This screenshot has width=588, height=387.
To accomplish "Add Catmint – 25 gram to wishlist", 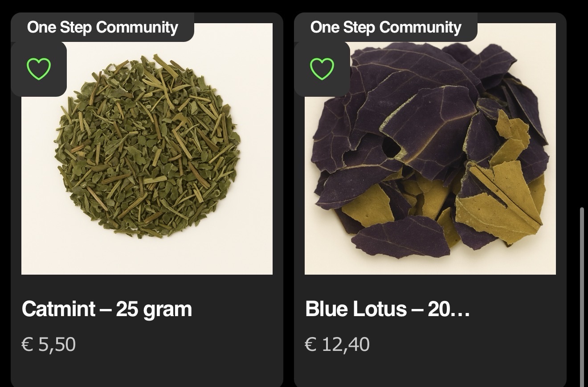I will [x=39, y=69].
